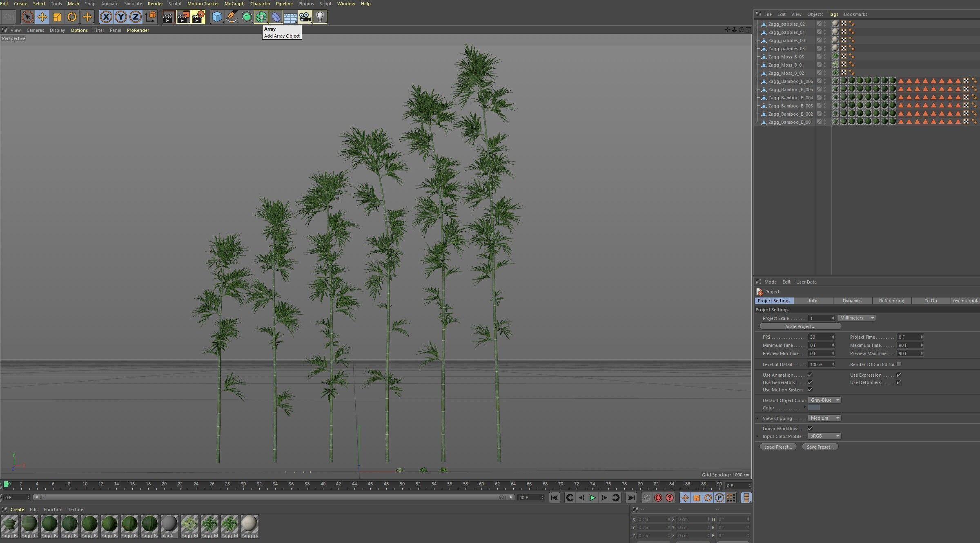Open the viewport Cameras menu

pyautogui.click(x=35, y=30)
